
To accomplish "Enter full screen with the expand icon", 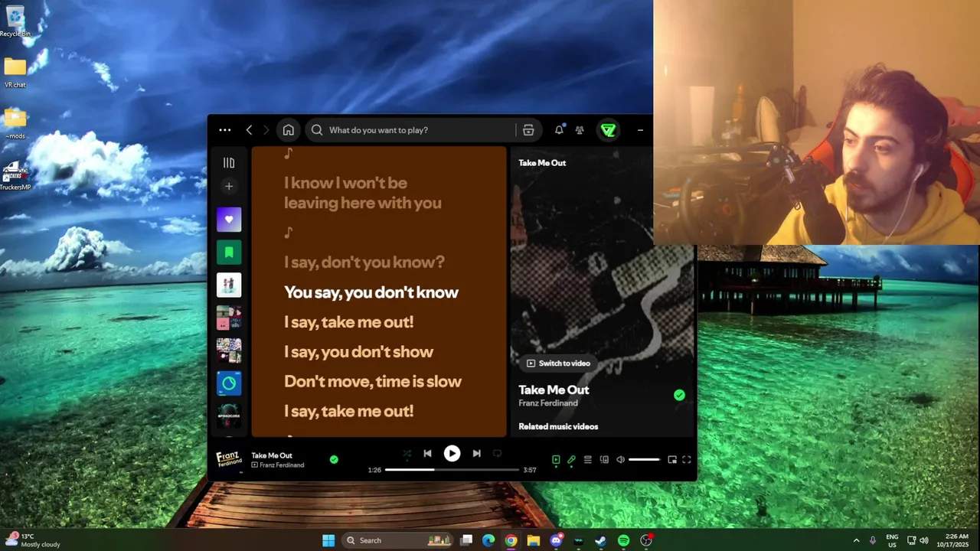I will (686, 460).
